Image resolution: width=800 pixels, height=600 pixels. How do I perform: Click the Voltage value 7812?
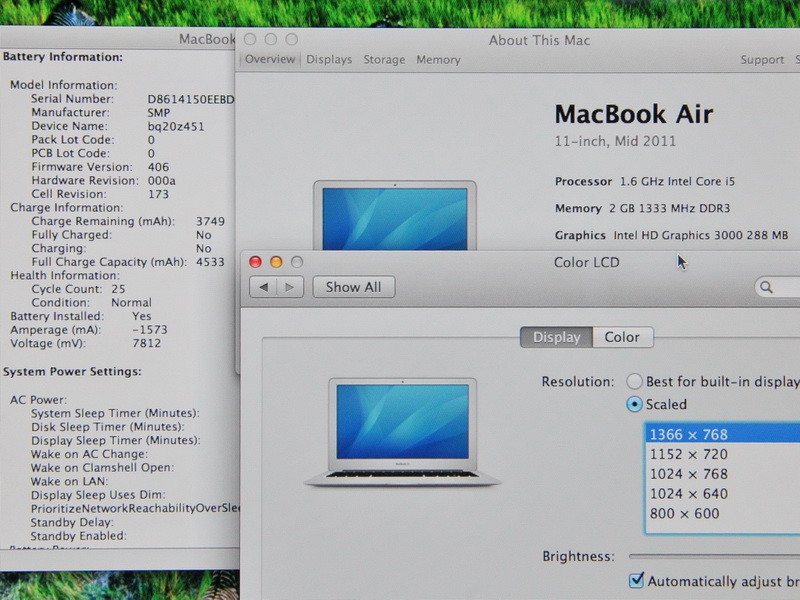point(147,343)
